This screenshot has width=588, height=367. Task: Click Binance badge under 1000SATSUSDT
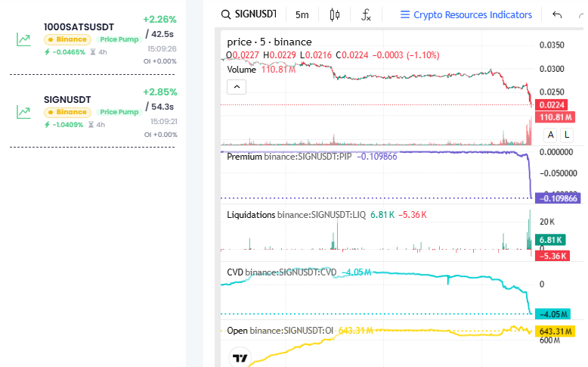tap(67, 39)
